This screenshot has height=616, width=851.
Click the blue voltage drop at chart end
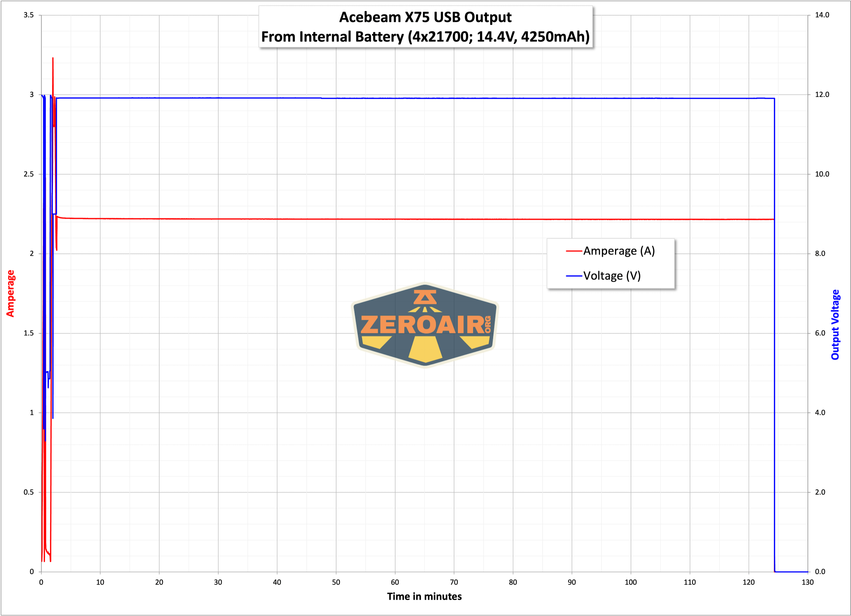point(775,338)
